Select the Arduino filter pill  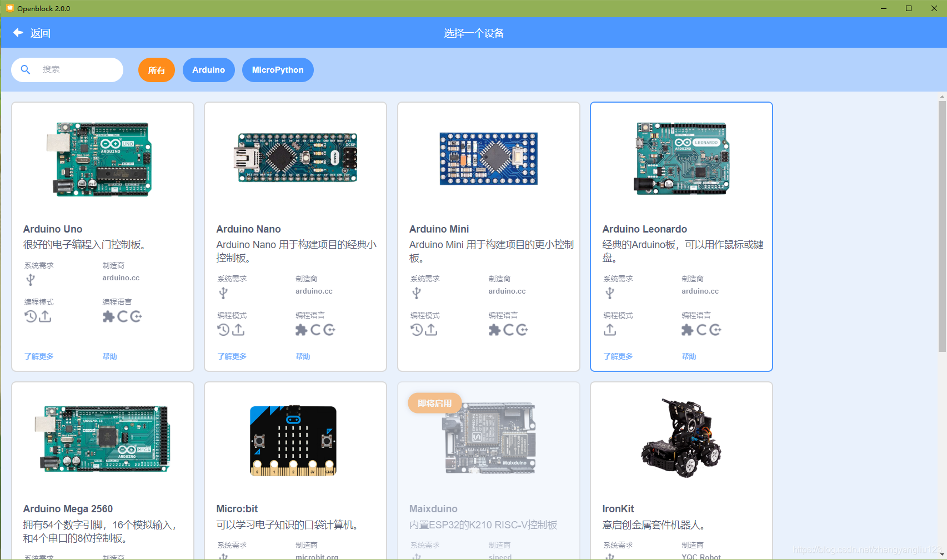(x=208, y=70)
